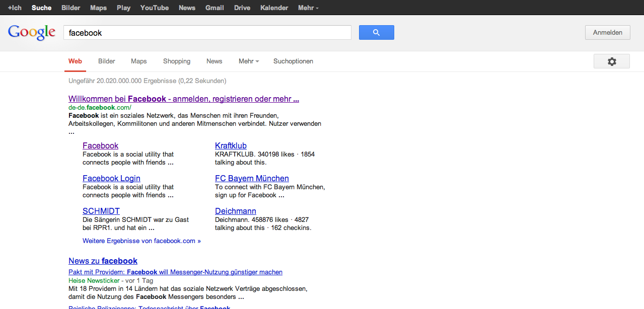Go to YouTube from top bar
The height and width of the screenshot is (309, 644).
click(x=155, y=8)
